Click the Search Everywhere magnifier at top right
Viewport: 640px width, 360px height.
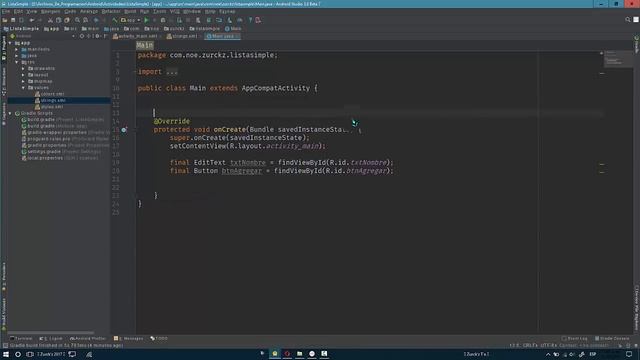pos(628,20)
